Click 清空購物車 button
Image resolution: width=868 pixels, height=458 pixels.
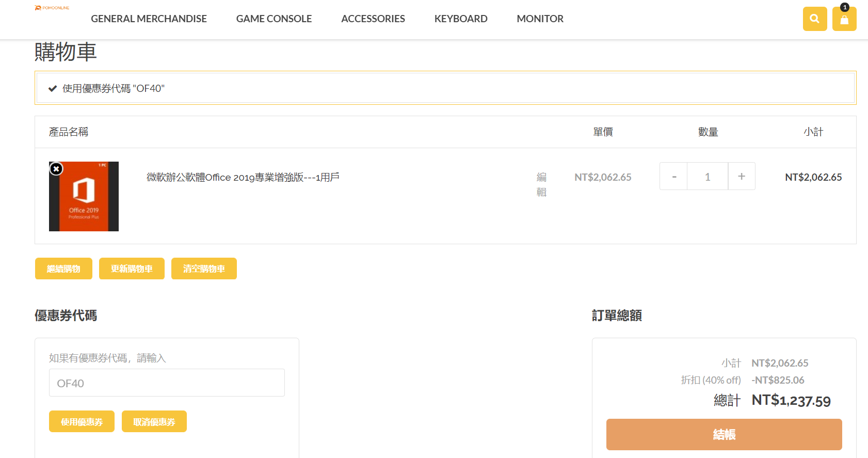click(204, 269)
